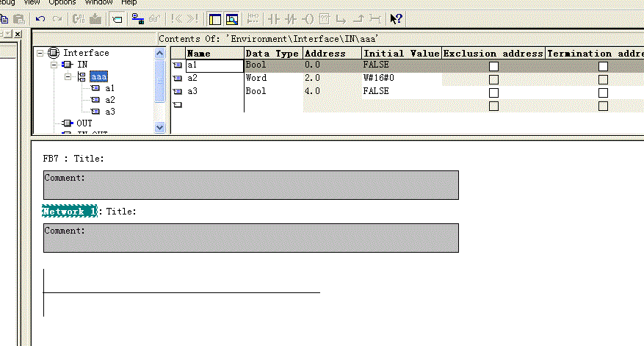Viewport: 644px width, 346px height.
Task: Insert a new network icon
Action: 253,19
